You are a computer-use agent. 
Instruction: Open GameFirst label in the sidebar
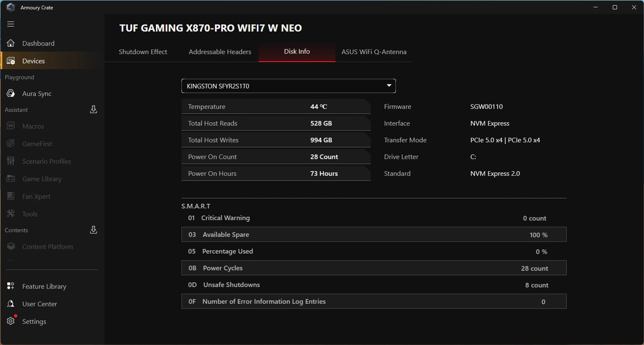pos(37,144)
